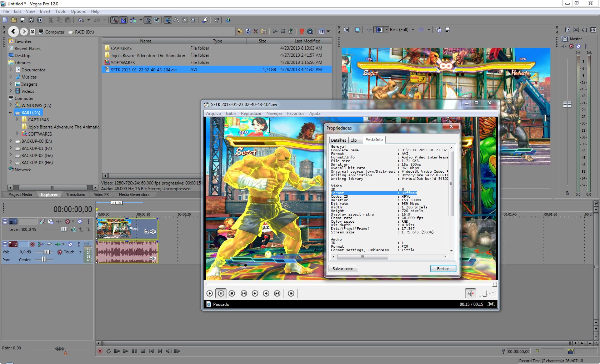Mute video track 1
This screenshot has width=600, height=364.
80,222
